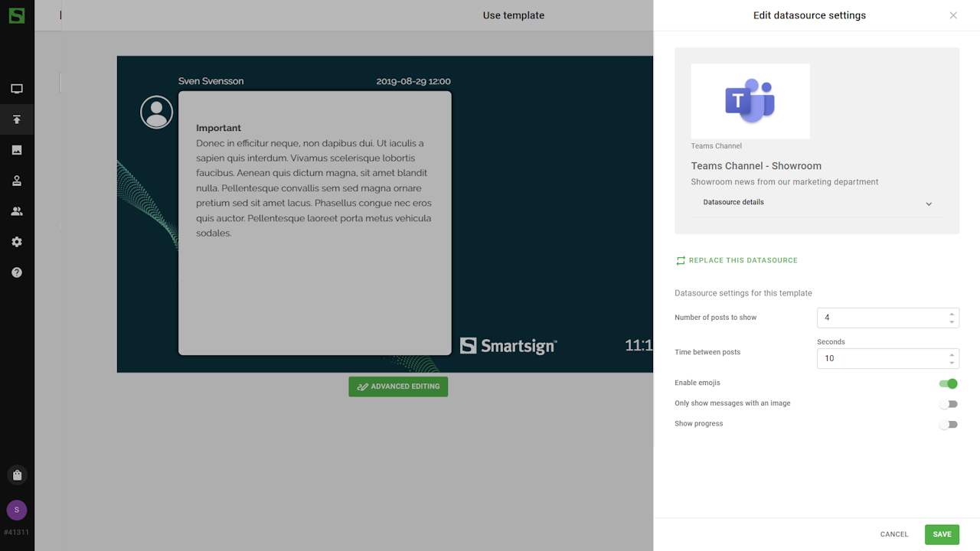Open the screens monitor icon in the sidebar

point(17,89)
